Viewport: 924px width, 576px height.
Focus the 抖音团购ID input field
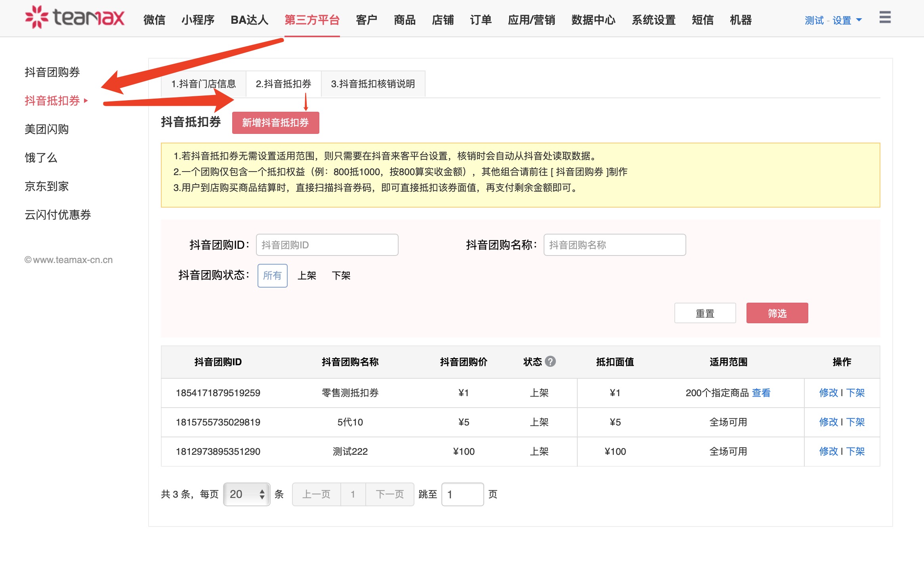click(x=327, y=245)
